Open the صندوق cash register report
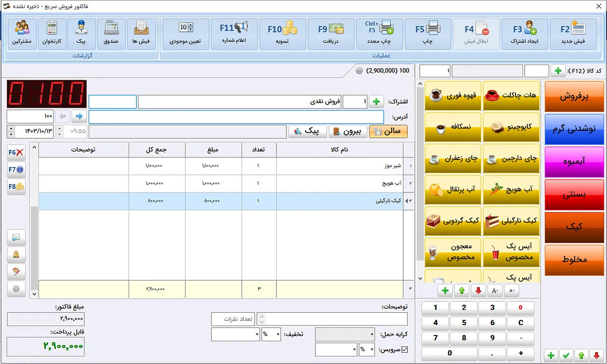This screenshot has width=607, height=364. pos(111,34)
